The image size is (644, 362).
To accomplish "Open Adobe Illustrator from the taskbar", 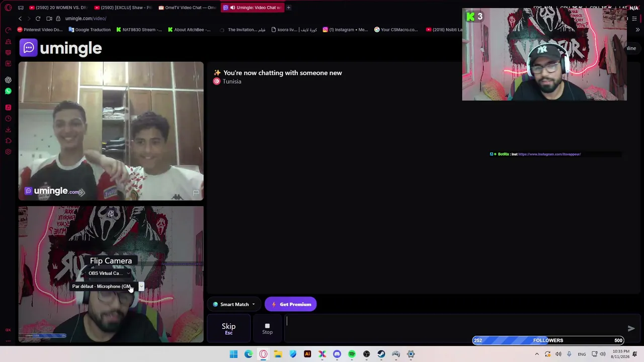I will coord(307,354).
